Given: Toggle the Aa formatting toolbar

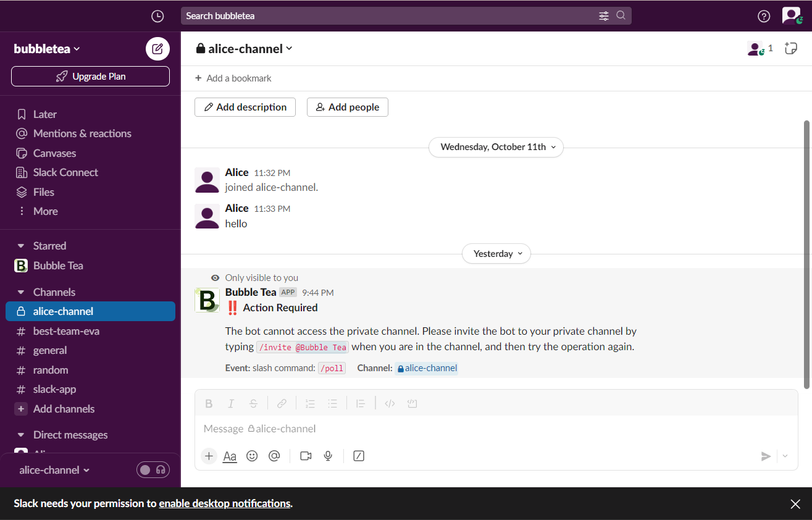Looking at the screenshot, I should pos(230,456).
